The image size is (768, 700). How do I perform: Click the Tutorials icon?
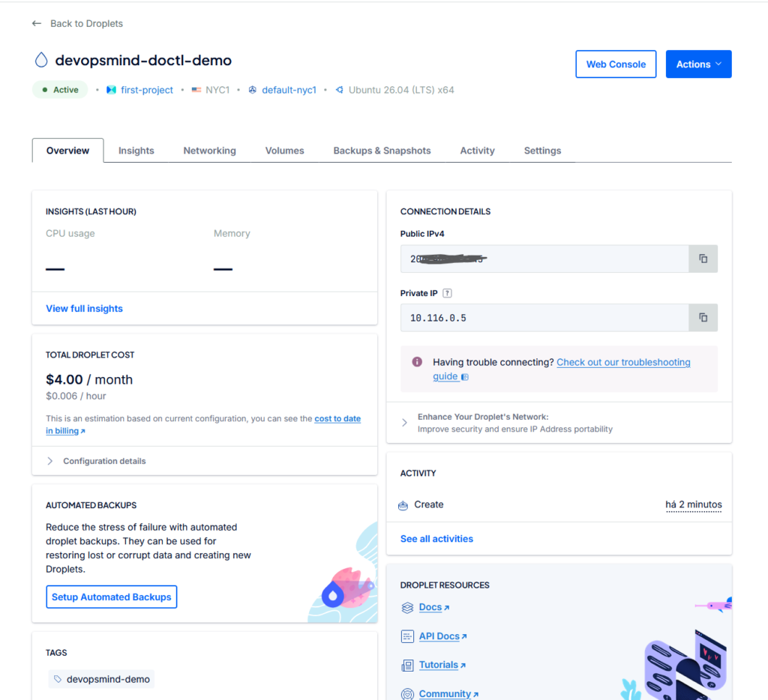pos(407,666)
